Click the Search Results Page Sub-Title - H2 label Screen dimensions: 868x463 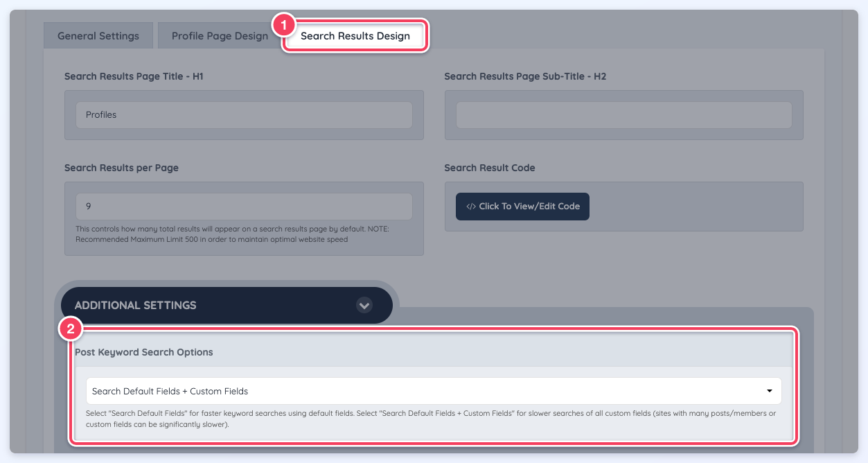(525, 76)
